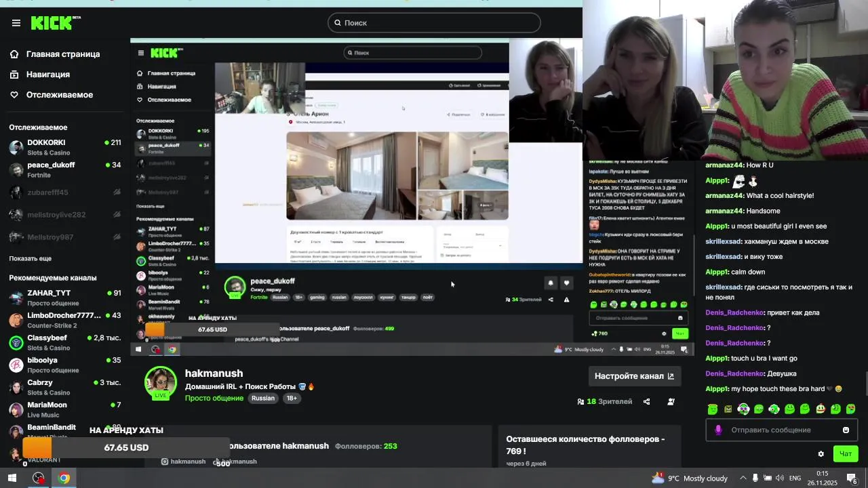Click username skrillexsad on 'и вику тоже' message
Viewport: 868px width, 488px height.
(x=724, y=257)
